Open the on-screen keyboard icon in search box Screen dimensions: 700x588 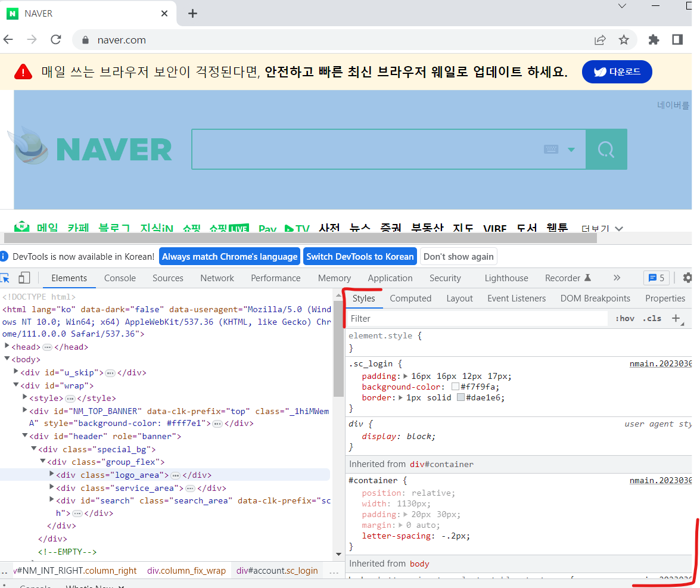[551, 149]
